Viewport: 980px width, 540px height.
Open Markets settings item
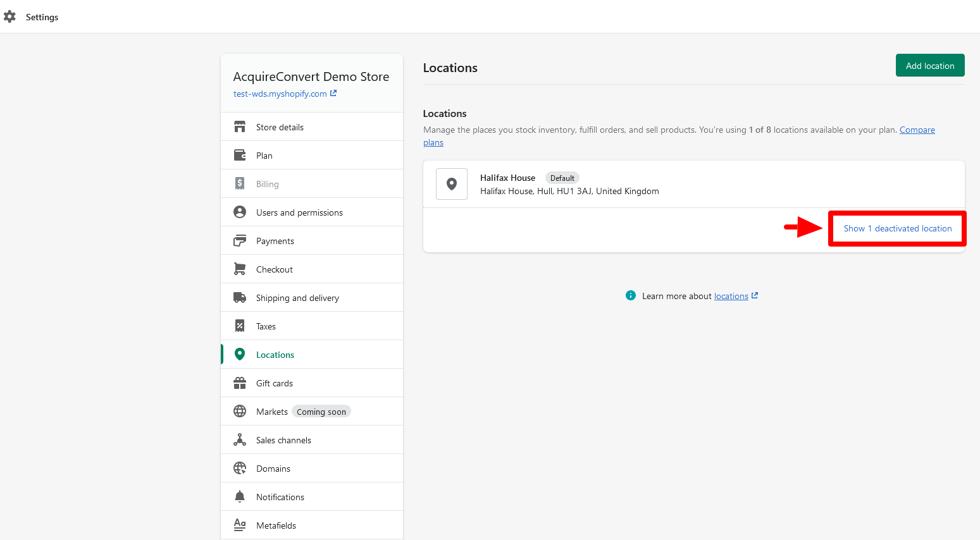click(272, 412)
